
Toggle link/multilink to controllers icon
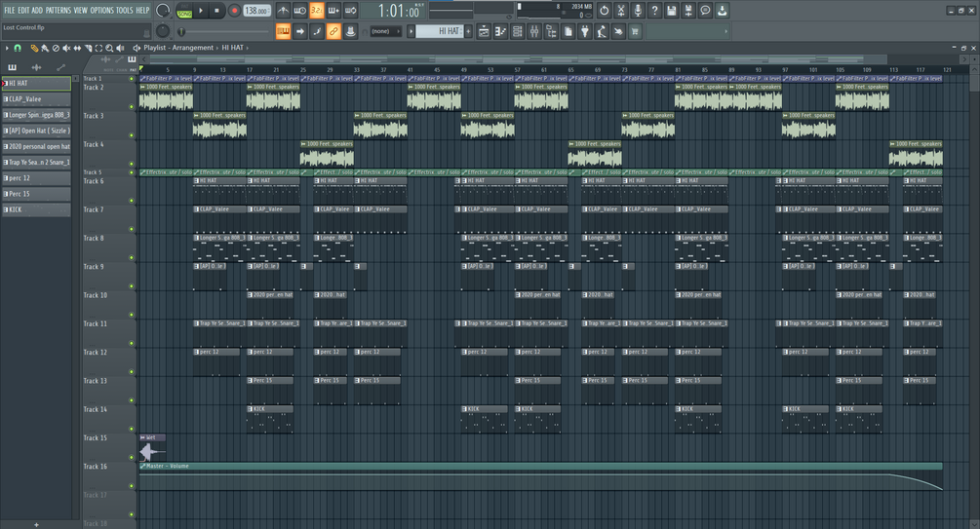pos(333,31)
